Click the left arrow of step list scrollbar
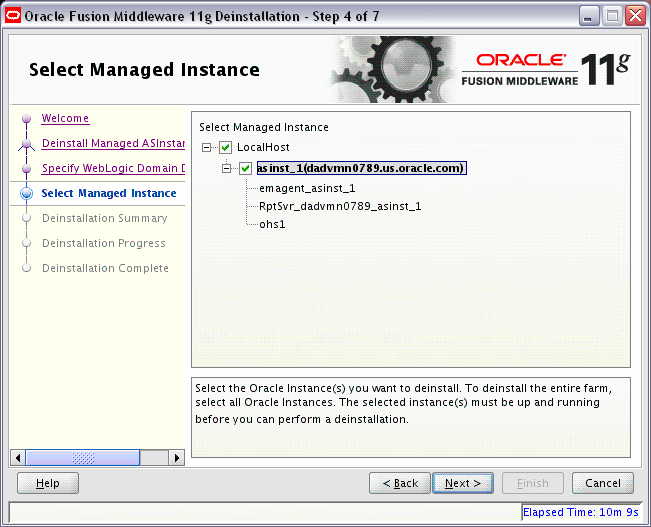 click(x=18, y=458)
